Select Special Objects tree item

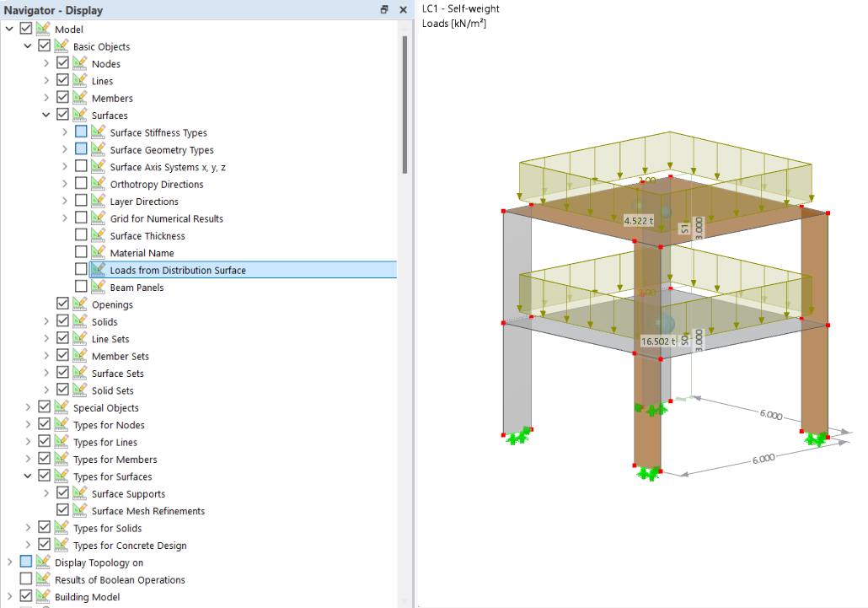coord(105,407)
